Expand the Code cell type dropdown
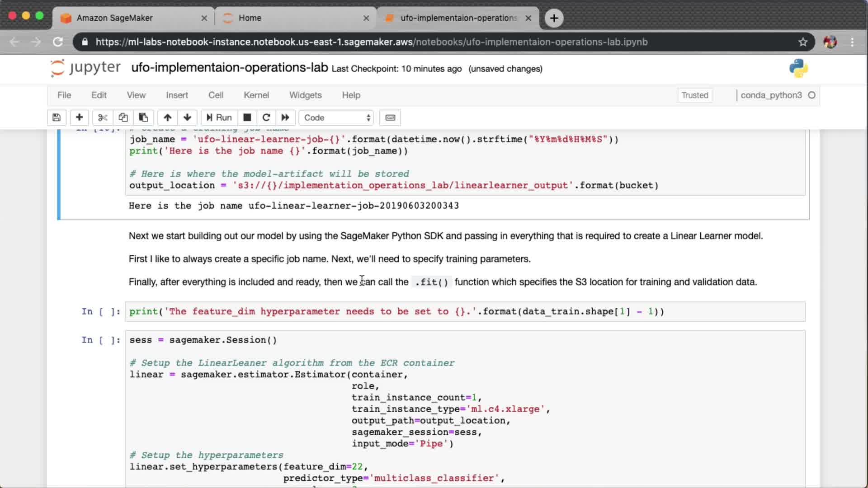The width and height of the screenshot is (868, 488). (336, 117)
